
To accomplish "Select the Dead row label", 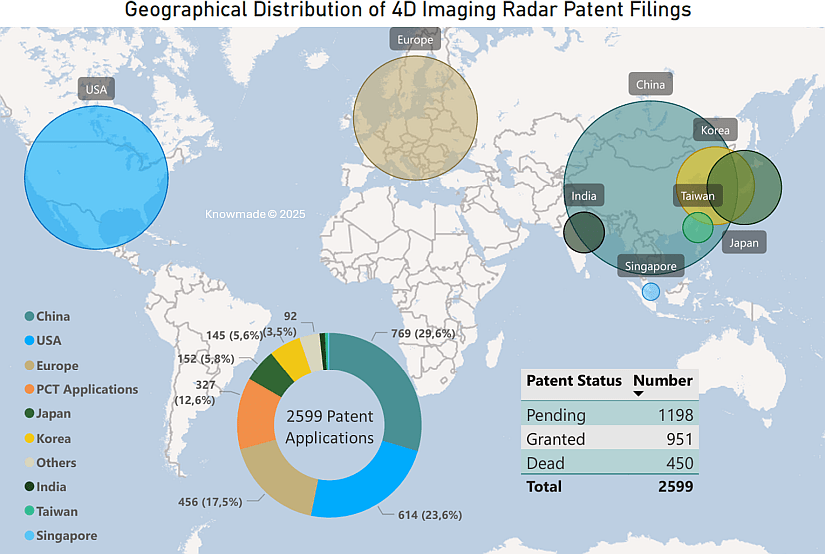I will (546, 463).
